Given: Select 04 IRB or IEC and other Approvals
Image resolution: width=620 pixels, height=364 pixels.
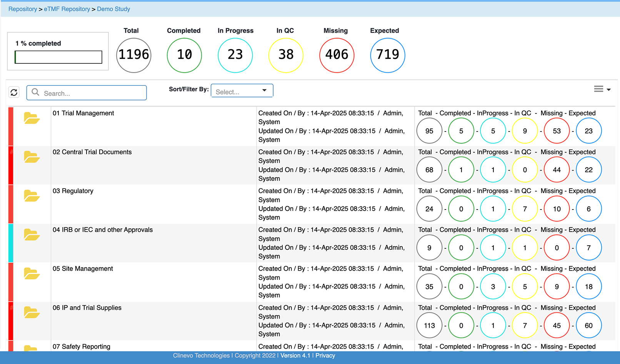Looking at the screenshot, I should pos(103,229).
